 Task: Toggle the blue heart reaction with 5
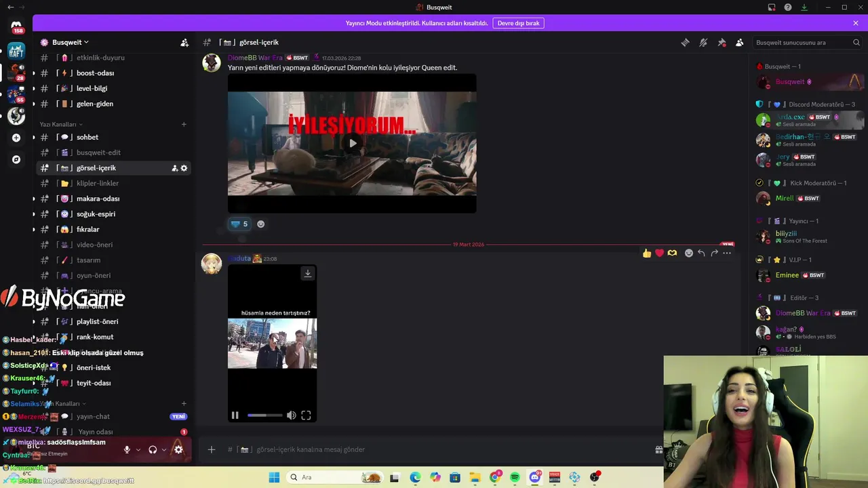coord(239,224)
